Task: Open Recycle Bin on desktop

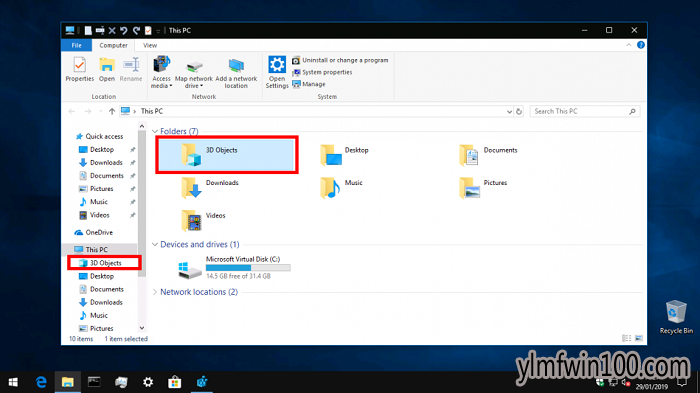Action: 676,317
